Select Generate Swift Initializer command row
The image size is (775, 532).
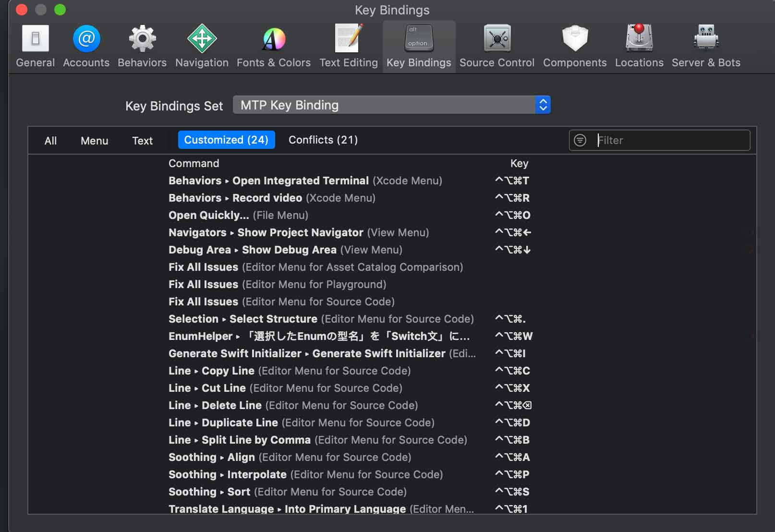[392, 353]
